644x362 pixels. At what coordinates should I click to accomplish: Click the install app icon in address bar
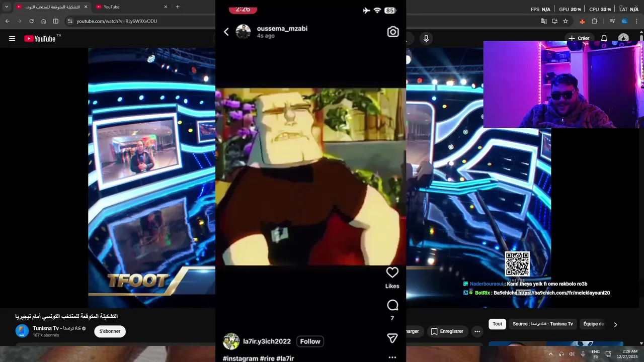(x=554, y=21)
